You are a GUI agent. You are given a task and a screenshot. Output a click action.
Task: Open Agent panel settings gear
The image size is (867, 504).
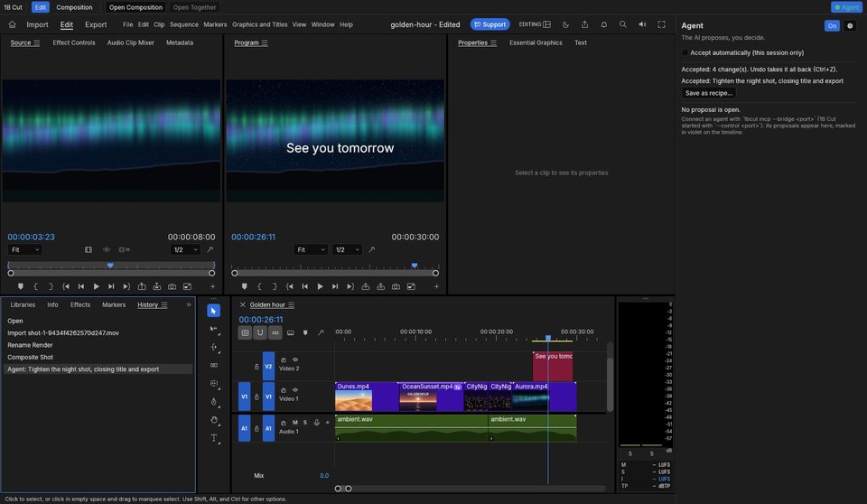(x=850, y=25)
